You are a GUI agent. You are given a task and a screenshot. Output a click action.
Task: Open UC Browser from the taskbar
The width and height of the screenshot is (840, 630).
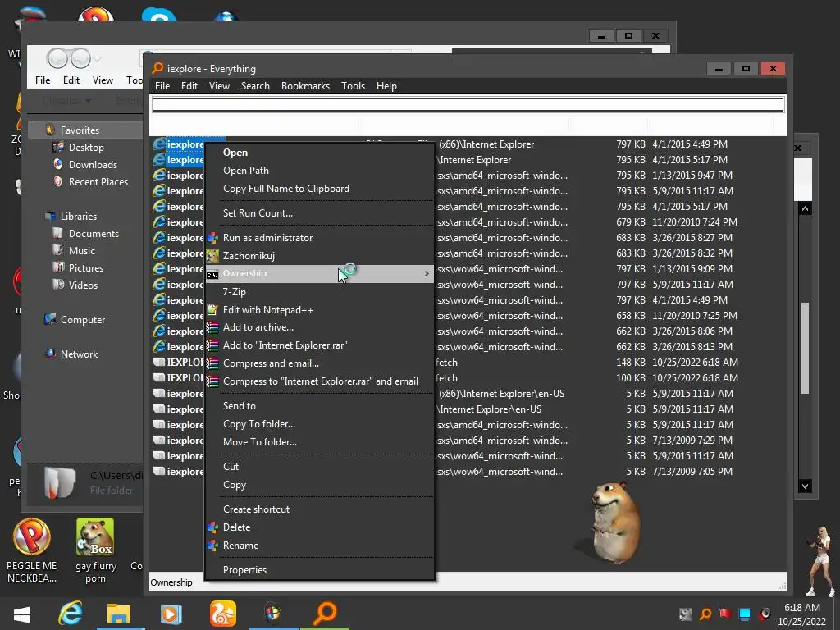click(x=223, y=614)
